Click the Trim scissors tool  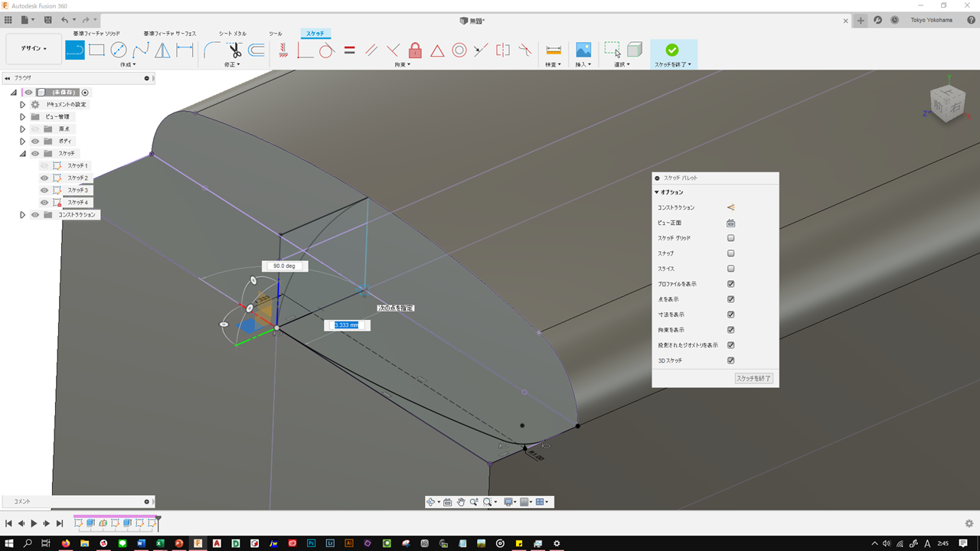click(234, 51)
